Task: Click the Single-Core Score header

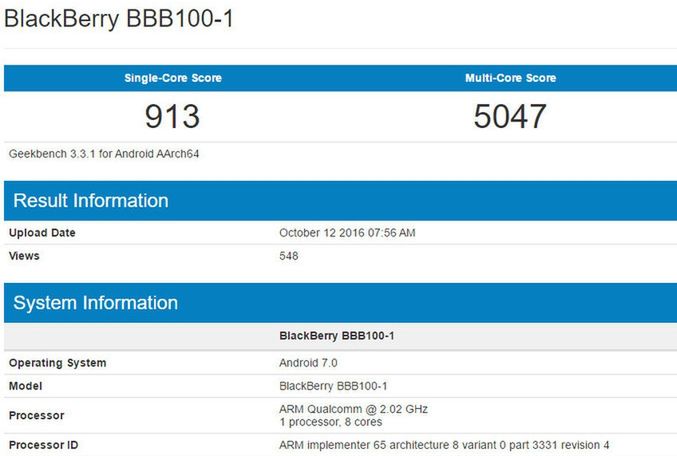Action: click(x=173, y=78)
